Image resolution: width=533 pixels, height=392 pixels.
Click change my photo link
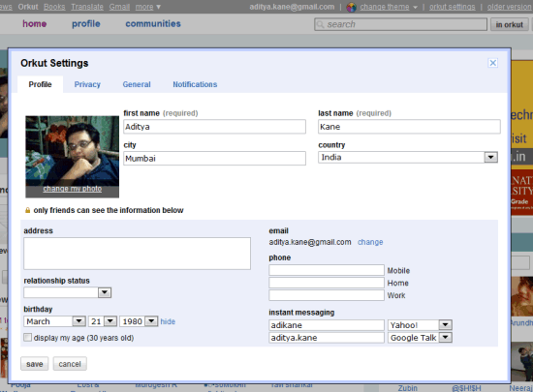pos(73,189)
